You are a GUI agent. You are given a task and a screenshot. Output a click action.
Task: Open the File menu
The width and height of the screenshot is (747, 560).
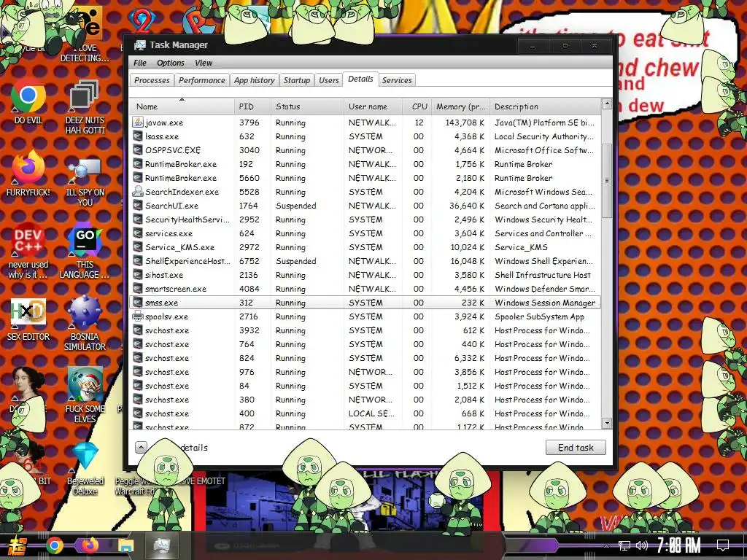pyautogui.click(x=140, y=63)
